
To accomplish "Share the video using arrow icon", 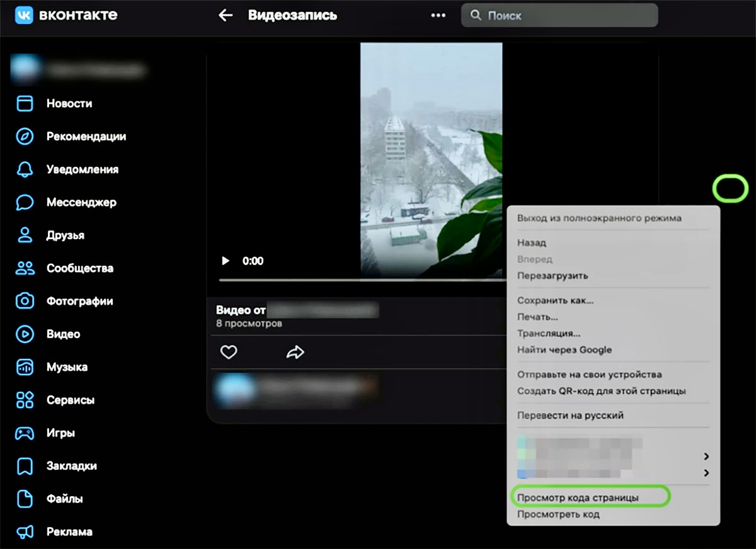I will [x=295, y=352].
